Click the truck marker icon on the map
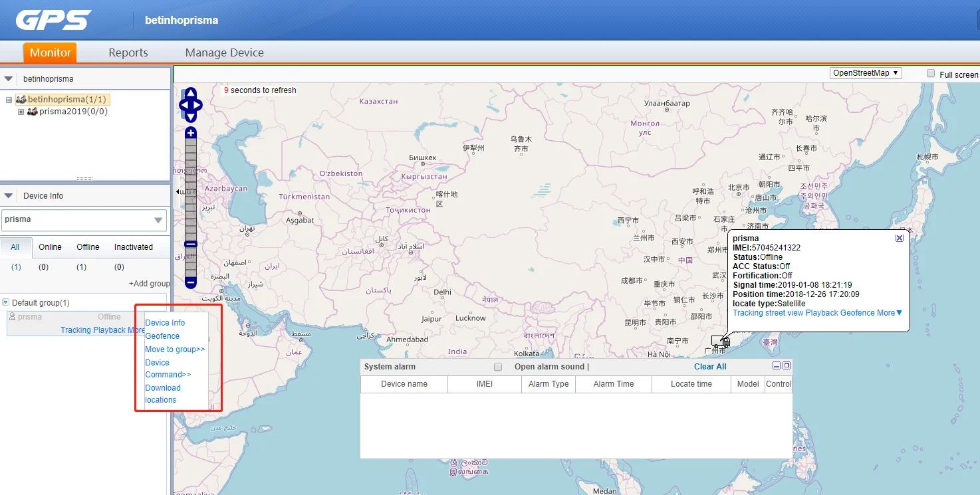 point(720,341)
